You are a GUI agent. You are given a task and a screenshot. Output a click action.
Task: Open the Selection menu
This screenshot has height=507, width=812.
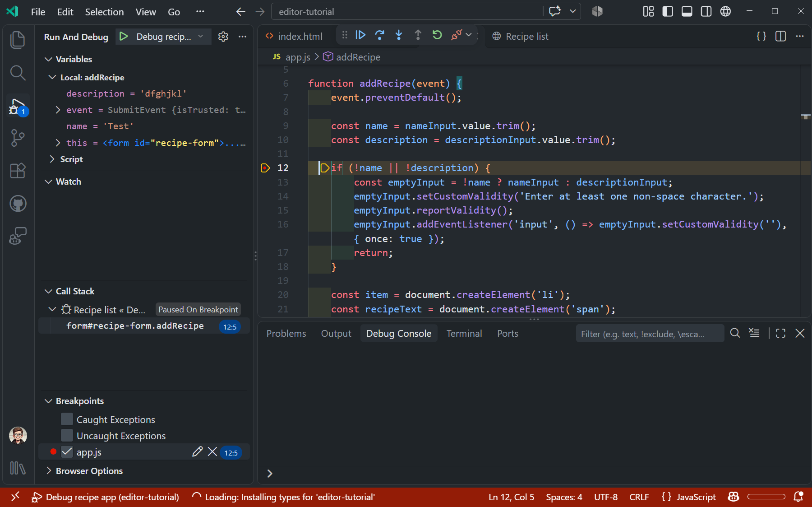coord(104,12)
